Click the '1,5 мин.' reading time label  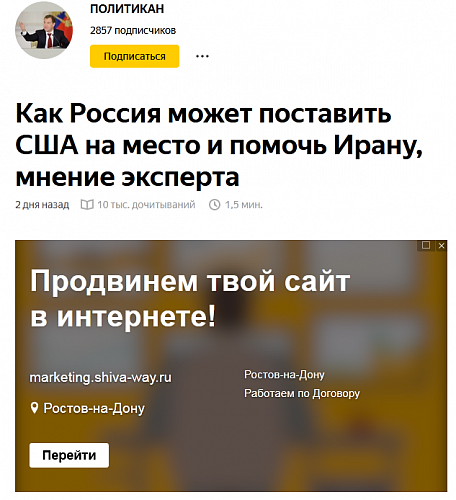click(x=244, y=204)
